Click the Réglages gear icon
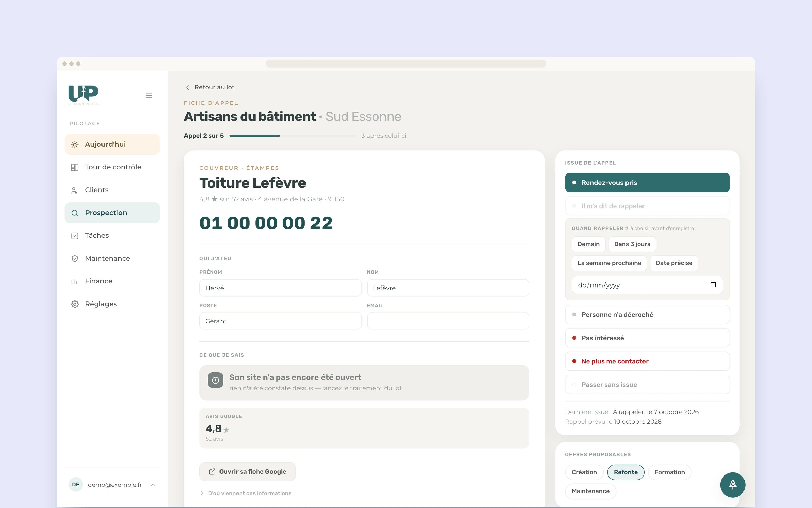The image size is (812, 508). pyautogui.click(x=75, y=304)
